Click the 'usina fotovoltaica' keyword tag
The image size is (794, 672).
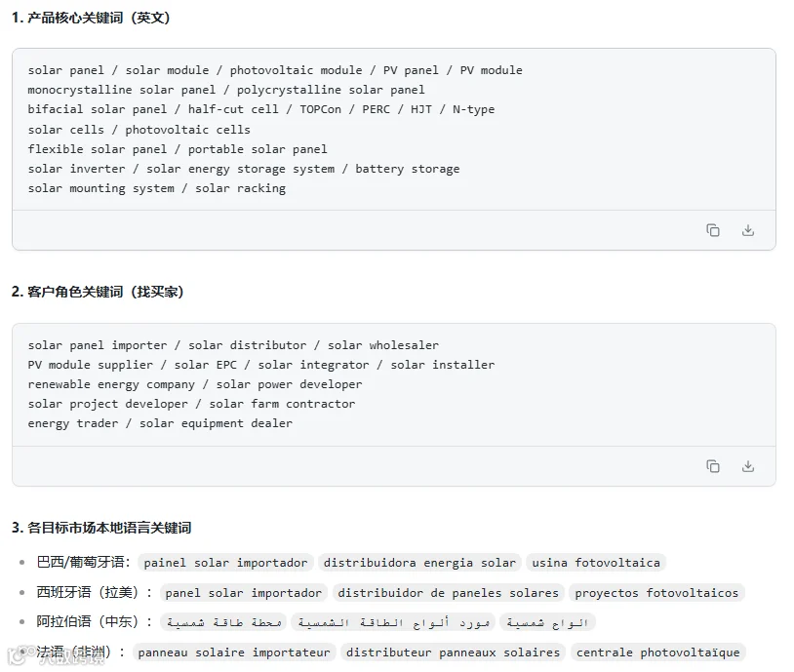click(595, 563)
